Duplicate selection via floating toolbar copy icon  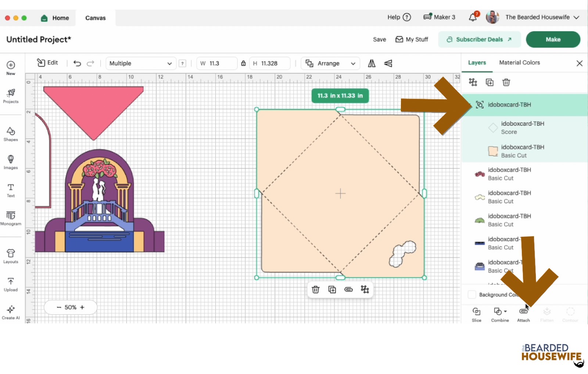332,289
